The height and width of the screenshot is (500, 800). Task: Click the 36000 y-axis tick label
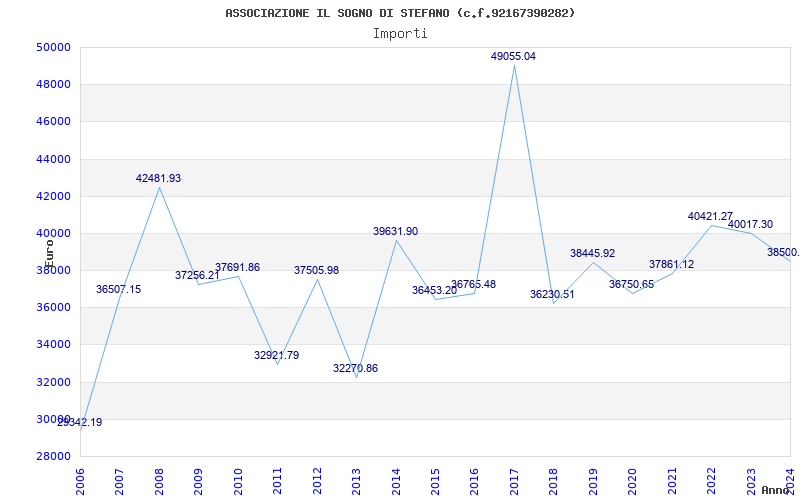(54, 308)
